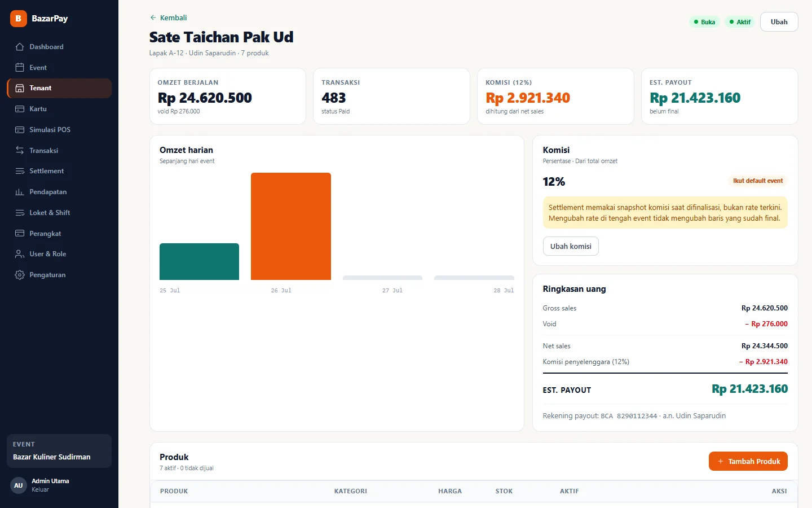Click the 26 Jul orange chart bar

tap(291, 226)
